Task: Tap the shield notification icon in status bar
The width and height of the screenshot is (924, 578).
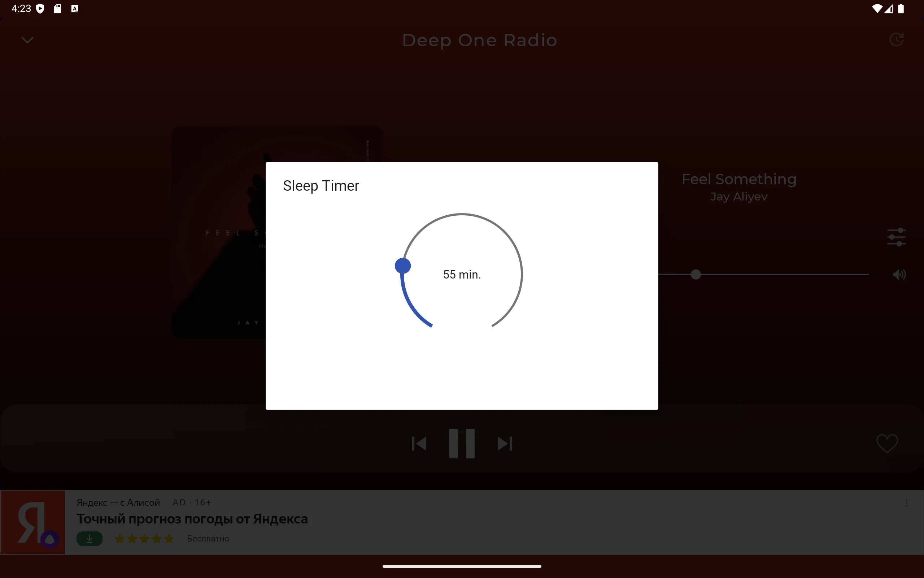Action: [40, 9]
